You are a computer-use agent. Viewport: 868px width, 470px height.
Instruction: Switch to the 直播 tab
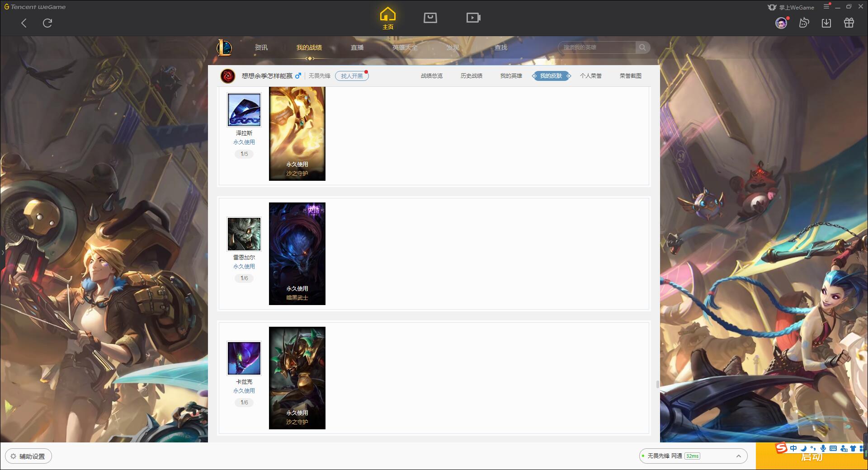click(357, 47)
